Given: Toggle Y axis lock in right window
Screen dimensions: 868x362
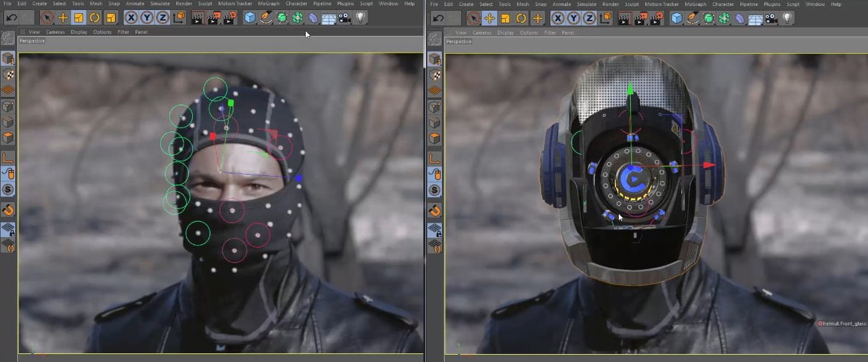Looking at the screenshot, I should coord(573,18).
